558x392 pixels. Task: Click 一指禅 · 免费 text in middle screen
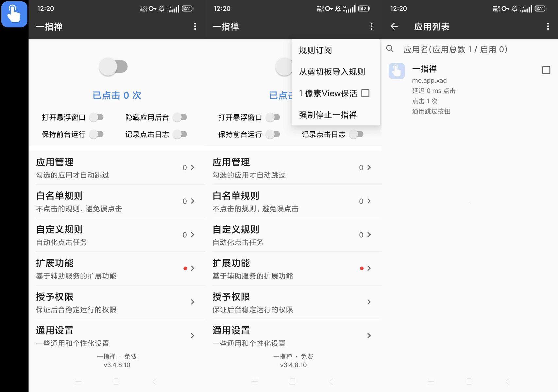point(293,356)
